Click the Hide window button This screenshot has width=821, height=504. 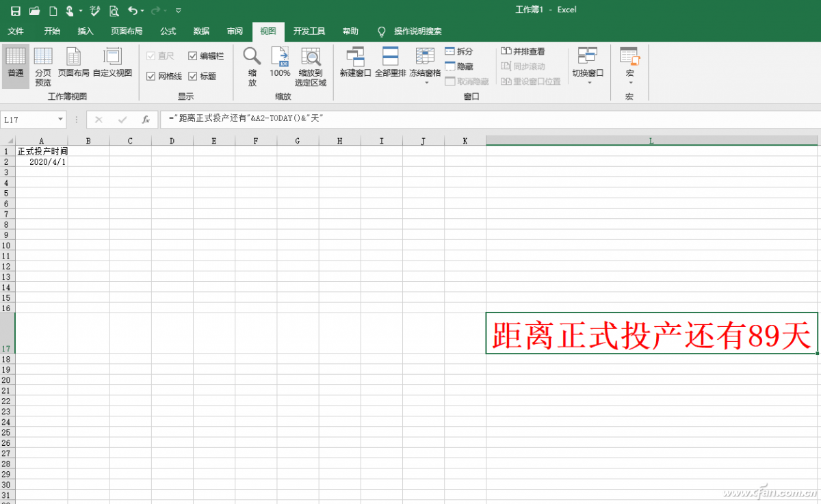[459, 66]
